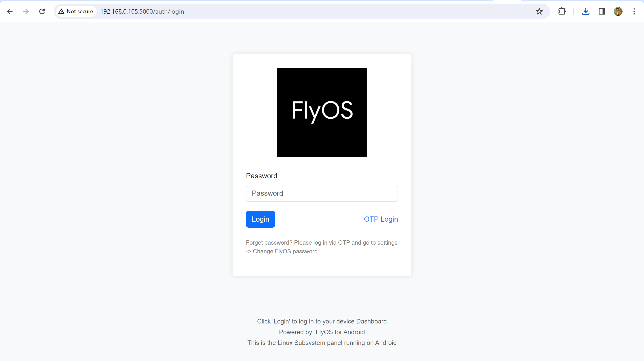The image size is (644, 361).
Task: Select the URL in the address bar
Action: 142,11
